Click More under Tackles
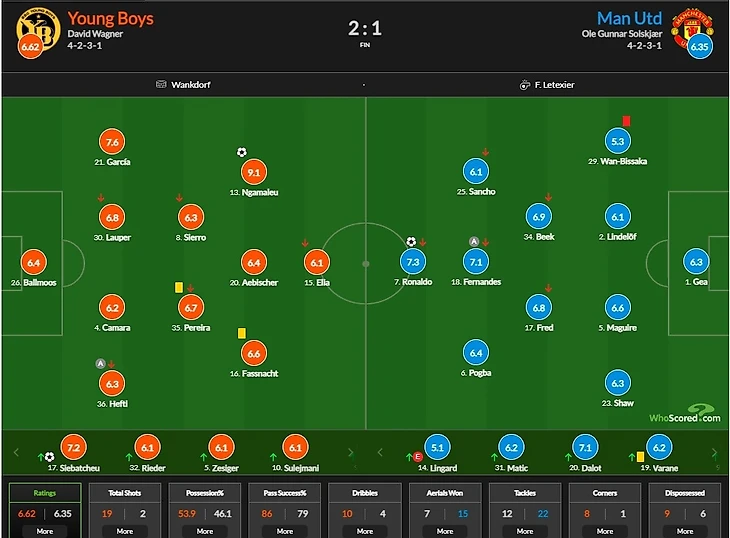The image size is (730, 538). [525, 531]
